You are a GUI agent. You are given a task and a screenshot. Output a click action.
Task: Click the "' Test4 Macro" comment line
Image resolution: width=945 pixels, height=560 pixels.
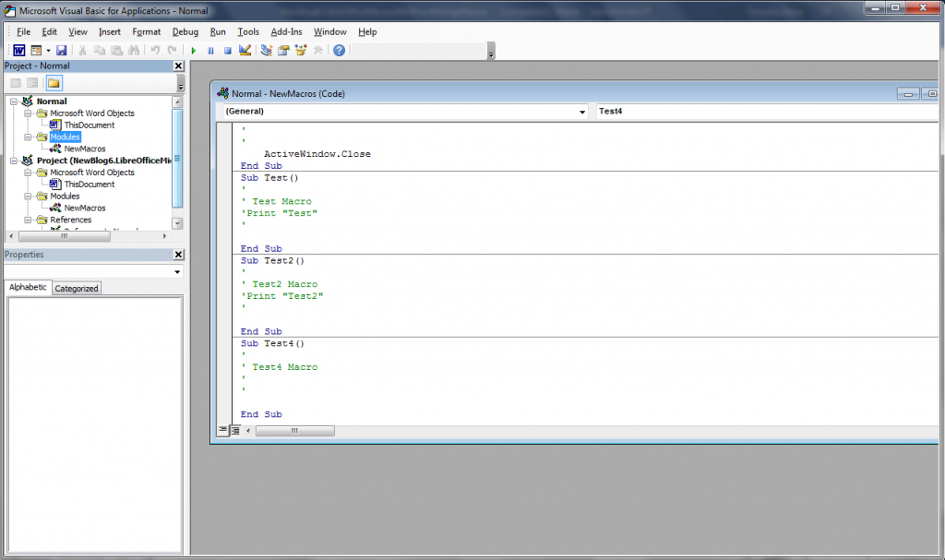(279, 367)
